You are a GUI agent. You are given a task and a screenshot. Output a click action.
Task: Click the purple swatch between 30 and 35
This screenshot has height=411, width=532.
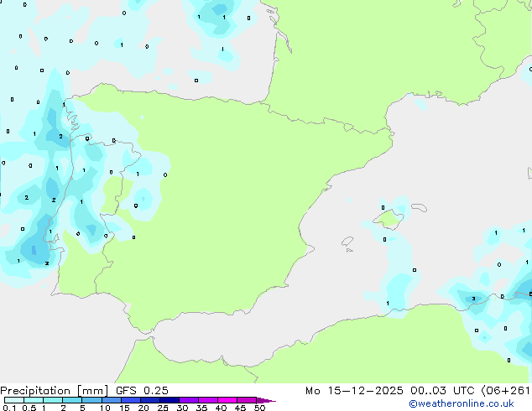click(x=188, y=400)
